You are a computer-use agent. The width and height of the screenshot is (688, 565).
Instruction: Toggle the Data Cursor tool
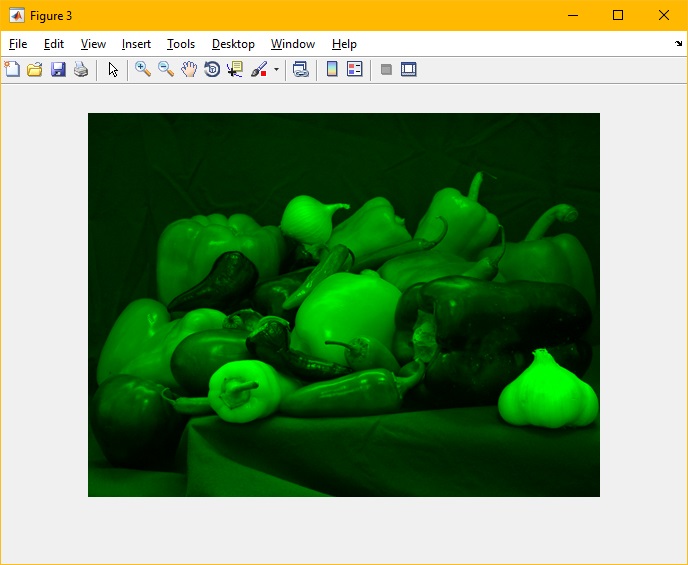click(235, 69)
